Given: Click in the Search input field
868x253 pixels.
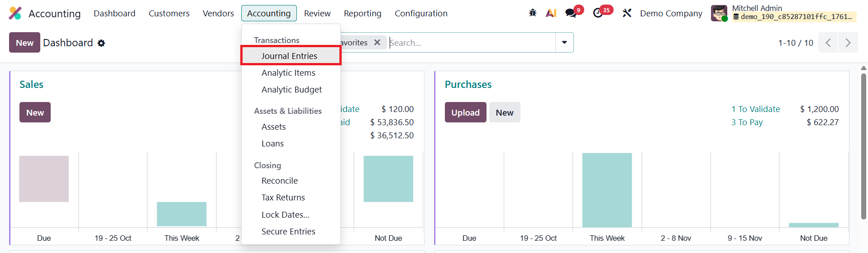Looking at the screenshot, I should click(471, 43).
